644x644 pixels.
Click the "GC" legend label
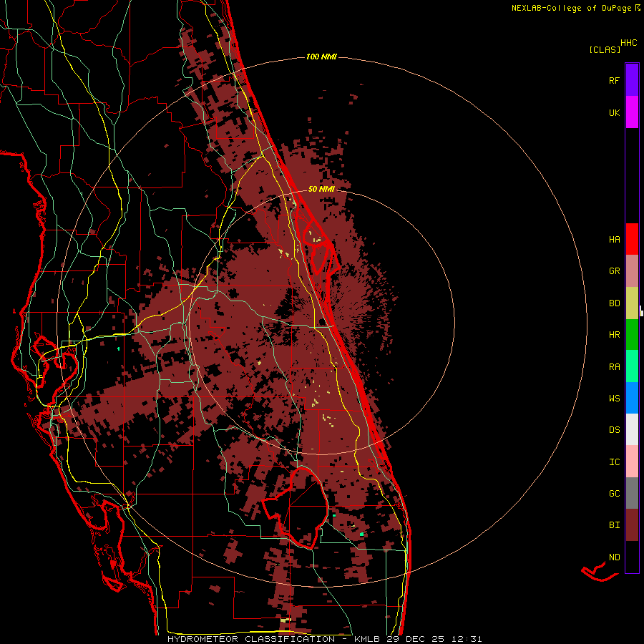point(614,494)
